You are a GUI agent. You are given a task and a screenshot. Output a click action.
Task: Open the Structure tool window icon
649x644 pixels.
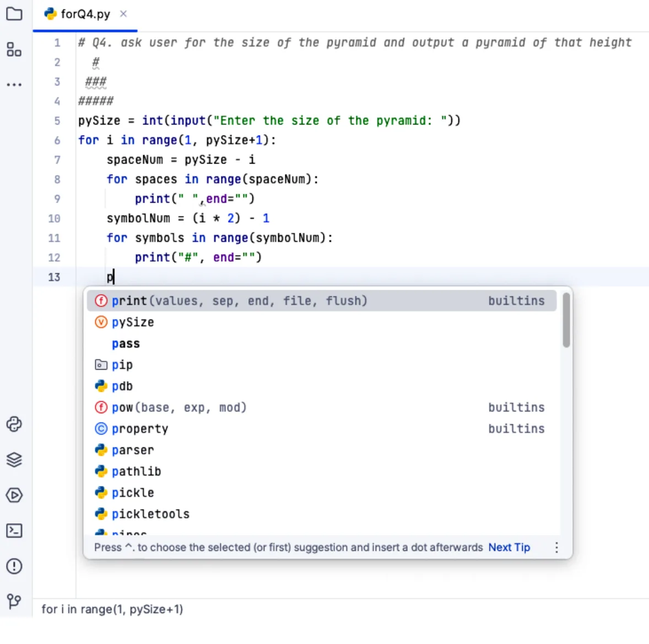click(14, 49)
